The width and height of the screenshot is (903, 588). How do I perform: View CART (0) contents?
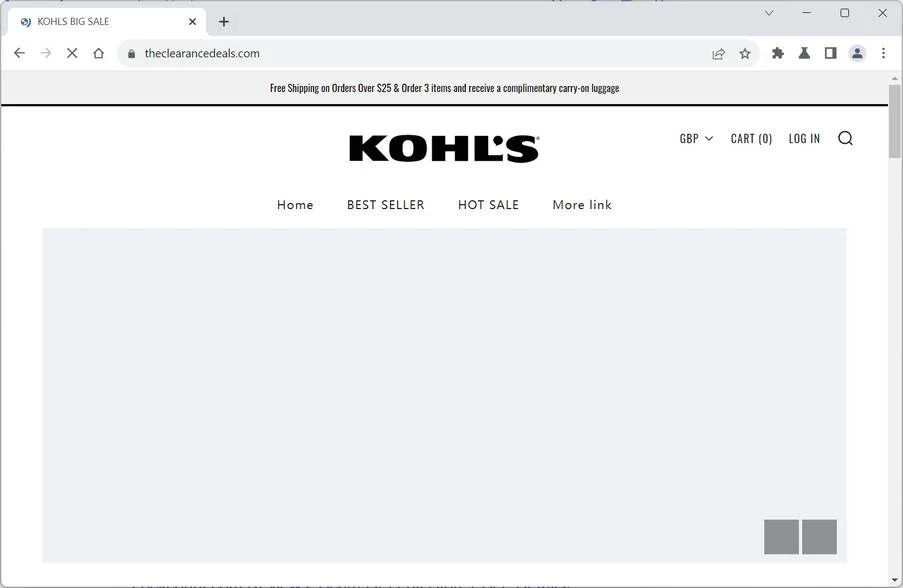click(x=751, y=138)
